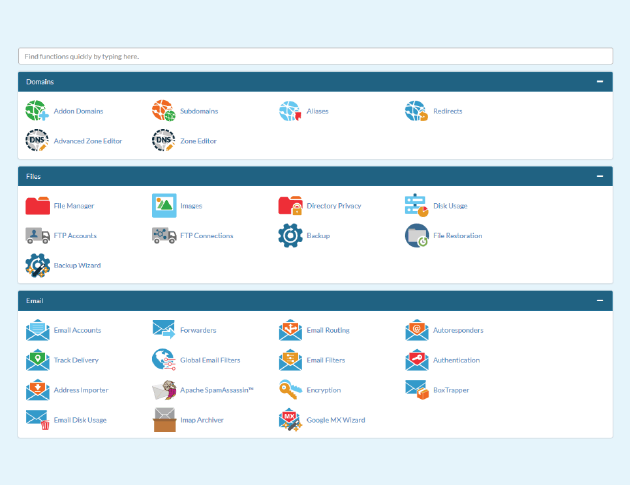Collapse the Files section
The width and height of the screenshot is (630, 485).
click(x=599, y=176)
